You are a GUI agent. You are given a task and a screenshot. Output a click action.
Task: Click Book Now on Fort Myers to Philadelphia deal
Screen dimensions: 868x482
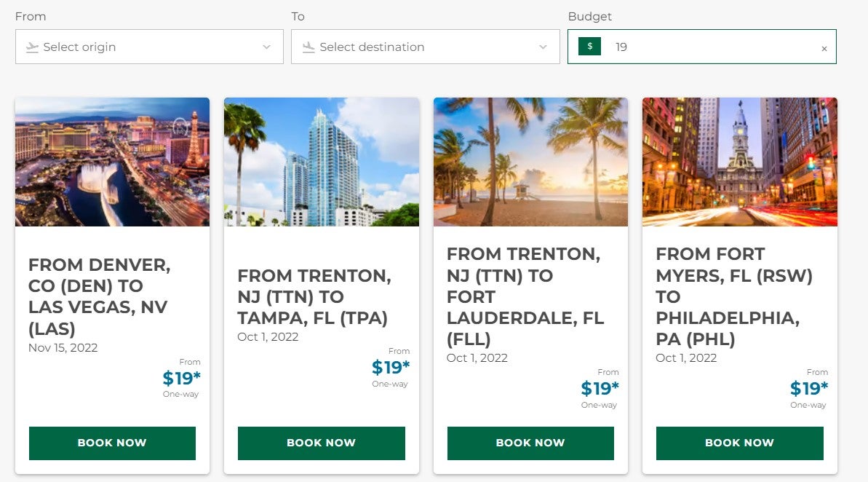[739, 443]
